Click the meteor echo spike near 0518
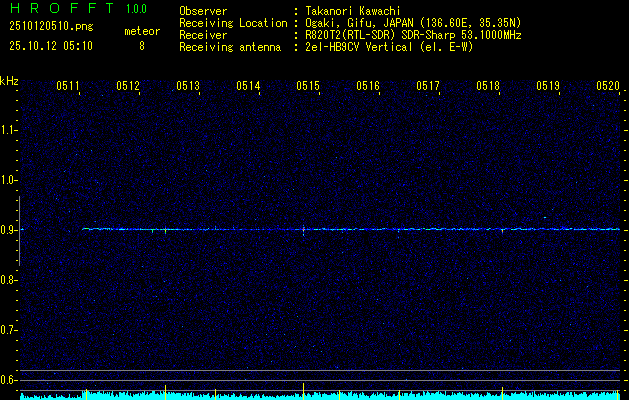This screenshot has width=629, height=400. pos(502,230)
